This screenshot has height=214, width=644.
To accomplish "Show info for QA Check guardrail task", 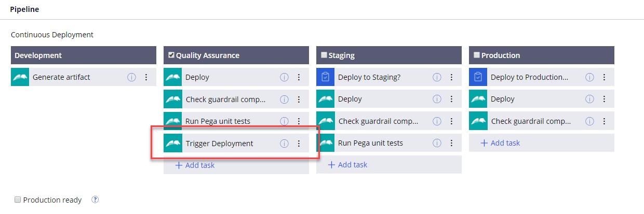I will [284, 99].
